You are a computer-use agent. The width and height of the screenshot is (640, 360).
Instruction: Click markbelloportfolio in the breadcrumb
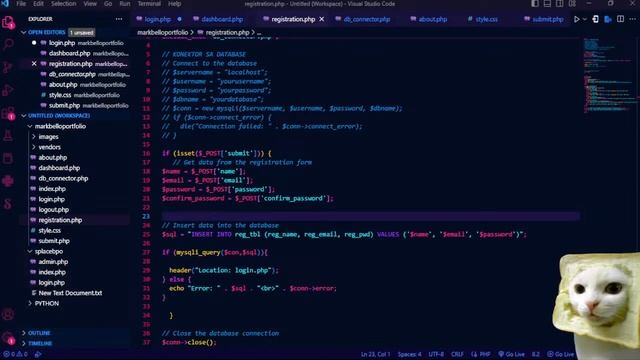[162, 32]
